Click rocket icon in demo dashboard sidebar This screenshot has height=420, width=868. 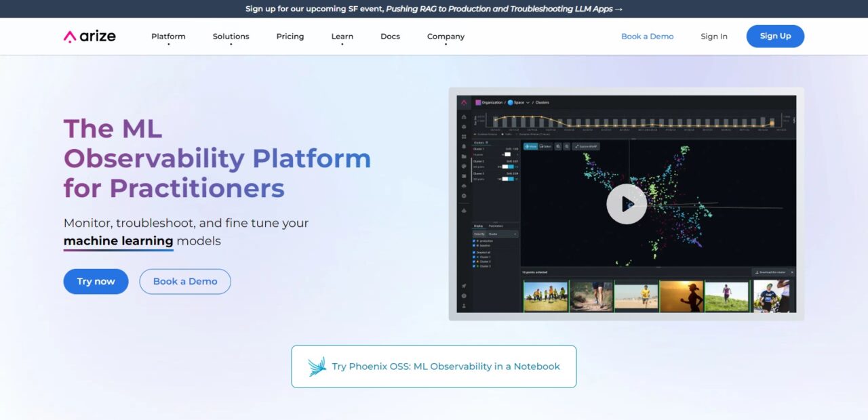[464, 286]
